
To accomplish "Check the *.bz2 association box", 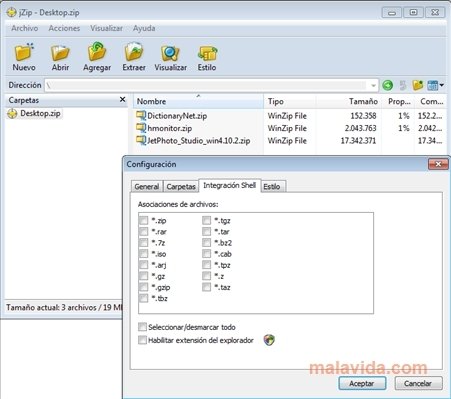I will click(x=206, y=243).
